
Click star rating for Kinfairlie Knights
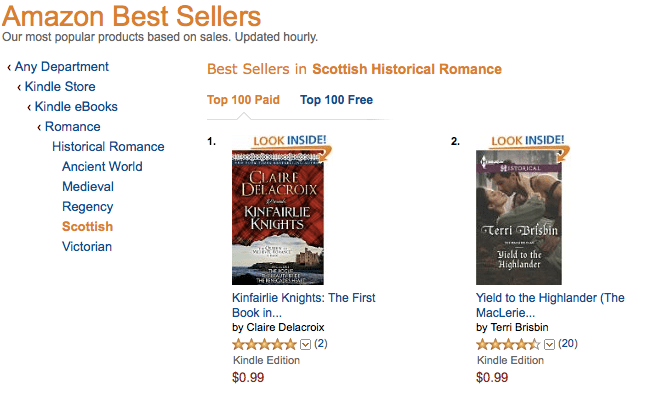(x=264, y=344)
